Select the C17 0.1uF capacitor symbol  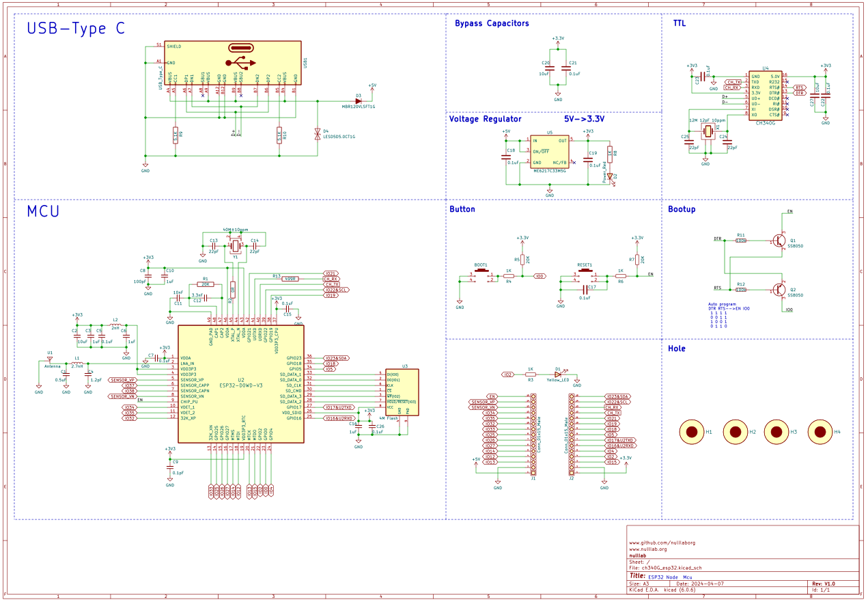click(584, 290)
